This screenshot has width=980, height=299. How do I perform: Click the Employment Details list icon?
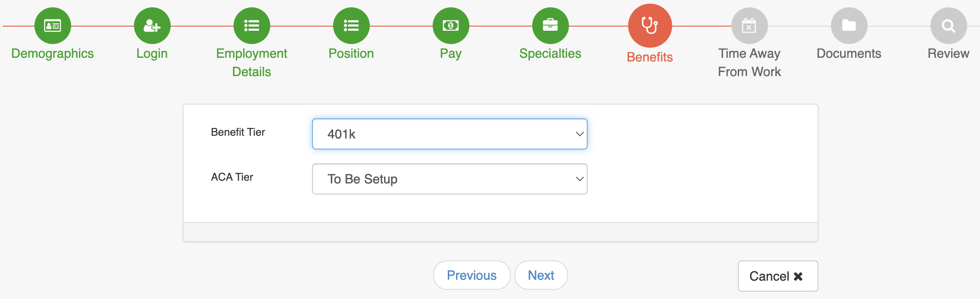251,26
